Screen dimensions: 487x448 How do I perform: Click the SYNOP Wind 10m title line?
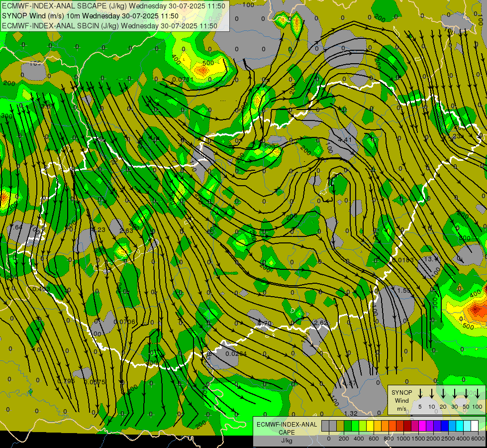coord(90,16)
